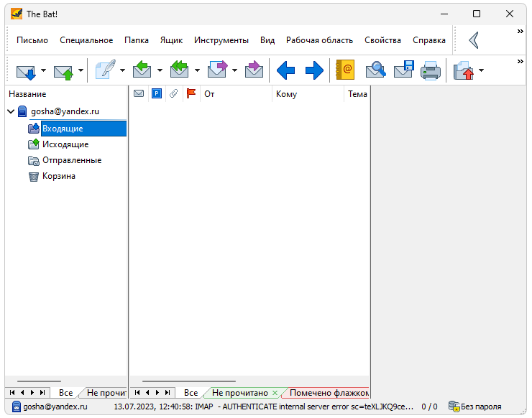532x418 pixels.
Task: Click the Redirect message icon
Action: tap(254, 69)
